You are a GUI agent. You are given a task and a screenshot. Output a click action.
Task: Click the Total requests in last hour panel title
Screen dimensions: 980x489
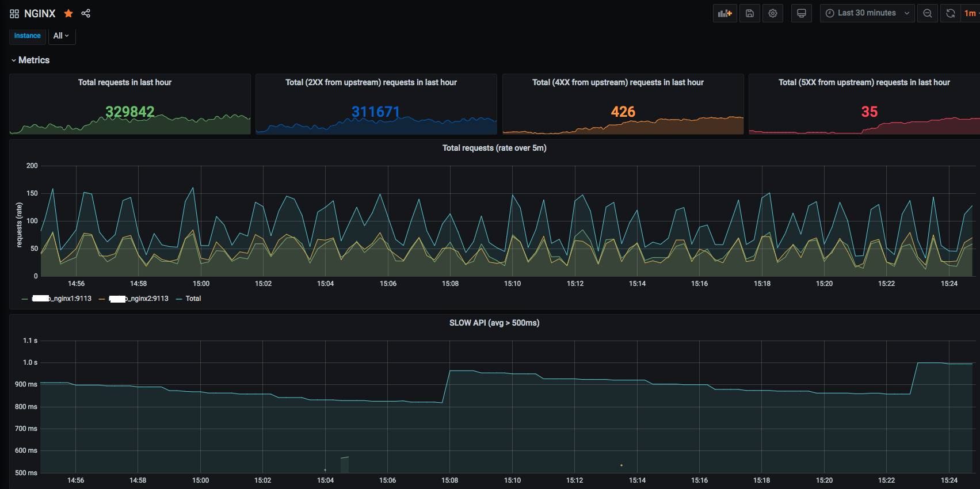125,82
